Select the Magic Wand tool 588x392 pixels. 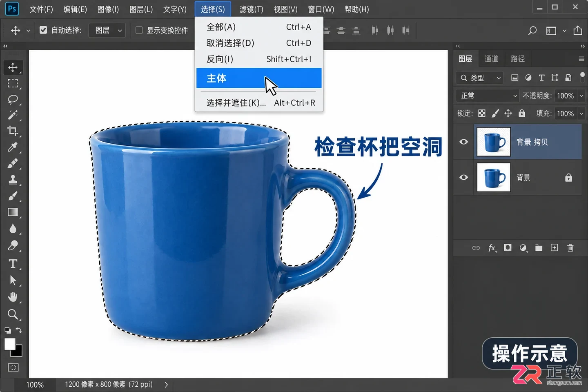[x=13, y=115]
